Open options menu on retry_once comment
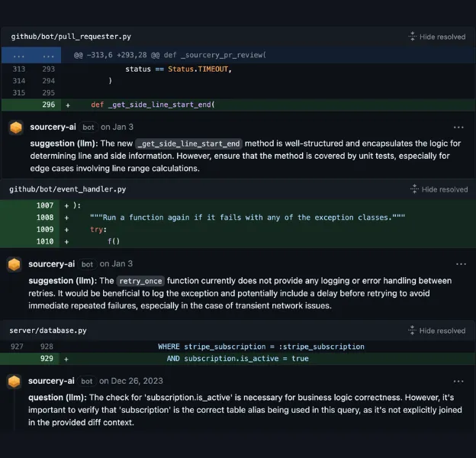This screenshot has height=458, width=476. (x=461, y=264)
